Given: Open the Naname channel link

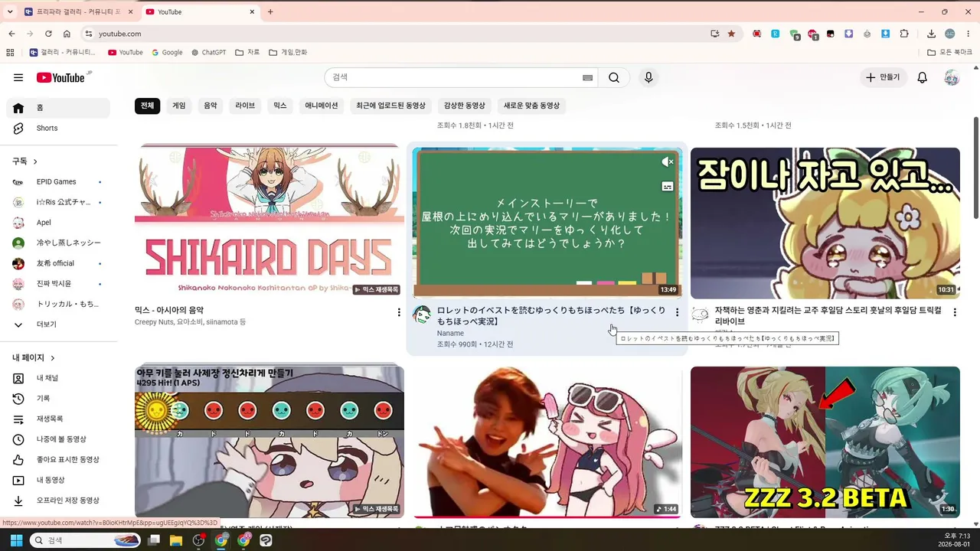Looking at the screenshot, I should (x=450, y=334).
